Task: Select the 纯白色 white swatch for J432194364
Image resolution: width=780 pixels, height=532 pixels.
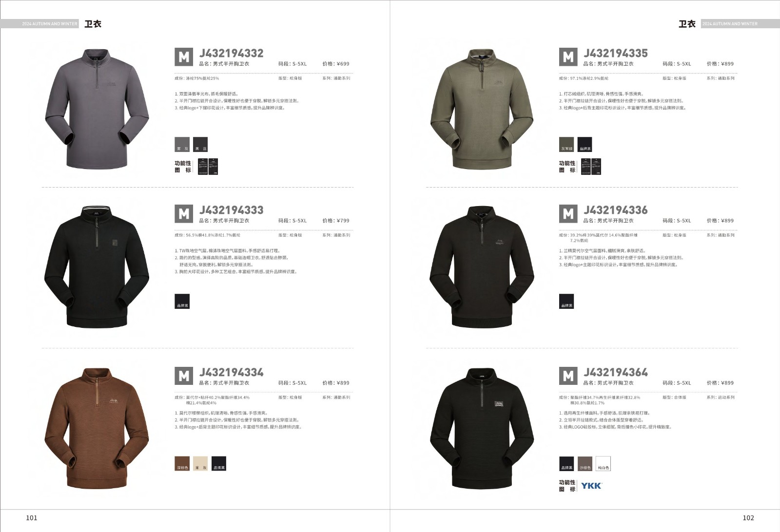Action: pos(603,463)
